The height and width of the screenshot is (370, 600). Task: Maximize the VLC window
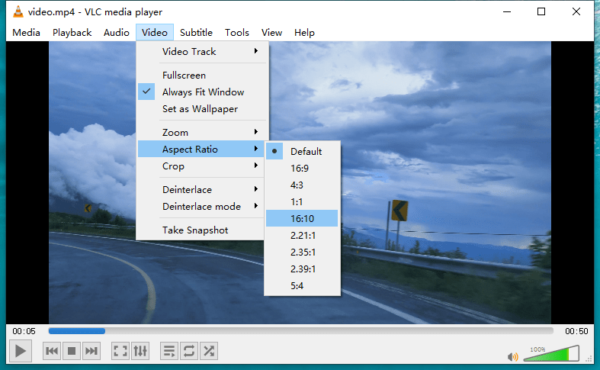541,12
